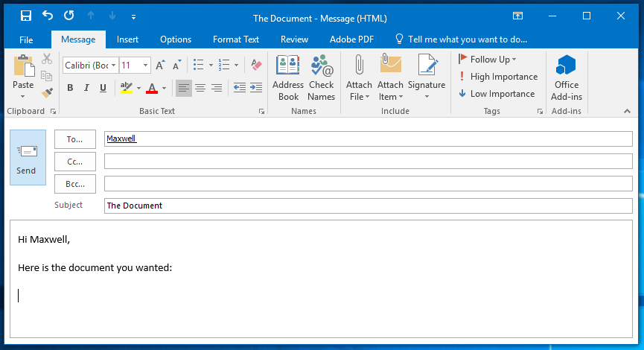Align text to the right
Screen dimensions: 644x350
point(217,88)
